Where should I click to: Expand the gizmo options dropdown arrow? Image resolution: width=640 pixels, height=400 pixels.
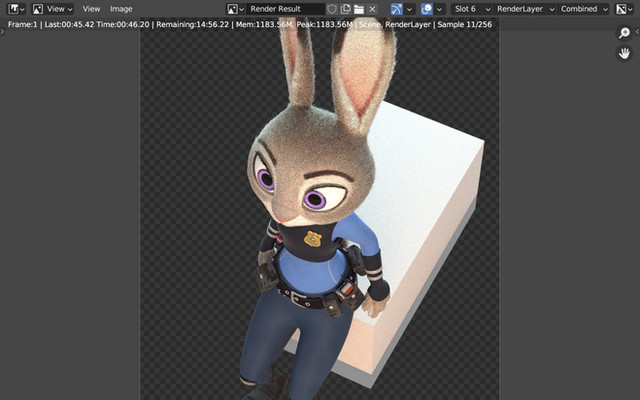(409, 9)
